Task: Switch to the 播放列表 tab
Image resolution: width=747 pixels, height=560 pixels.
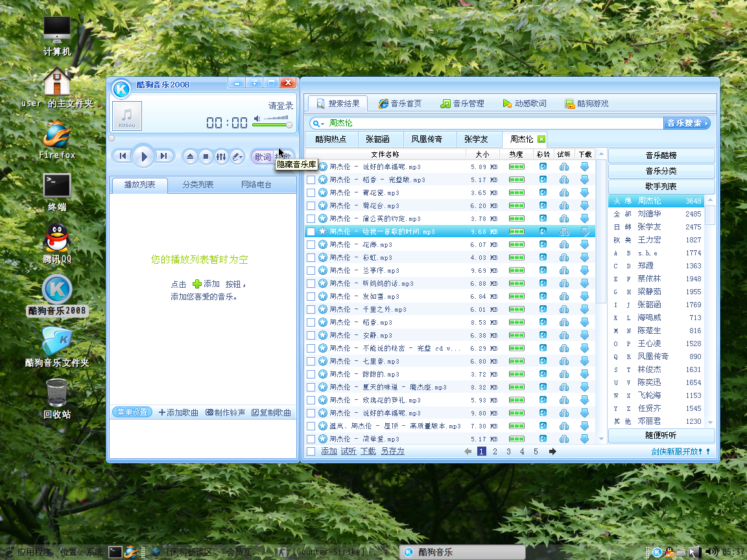Action: pyautogui.click(x=139, y=184)
